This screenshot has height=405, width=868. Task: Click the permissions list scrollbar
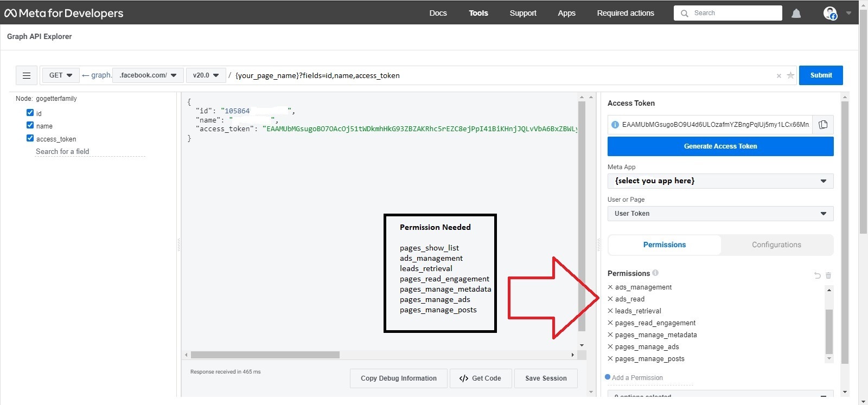(x=829, y=332)
